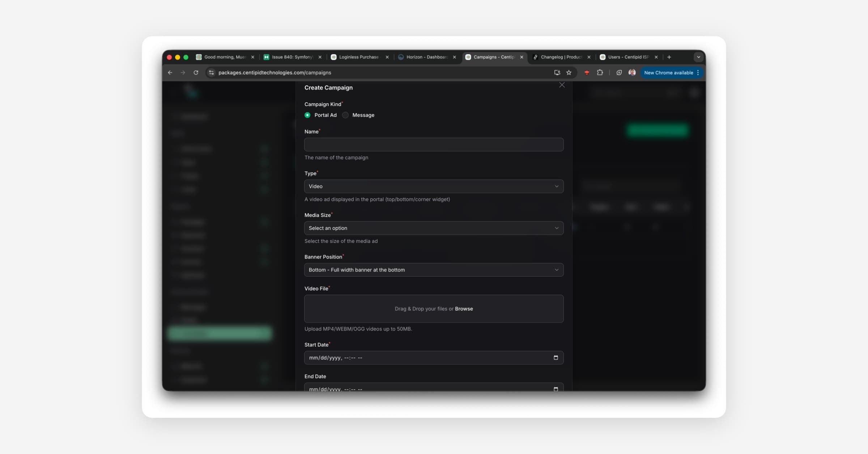This screenshot has height=454, width=868.
Task: Open the browser extensions puzzle icon
Action: 600,73
